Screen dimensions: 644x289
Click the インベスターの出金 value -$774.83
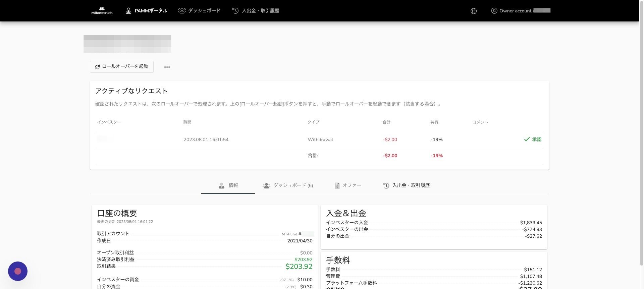(532, 229)
